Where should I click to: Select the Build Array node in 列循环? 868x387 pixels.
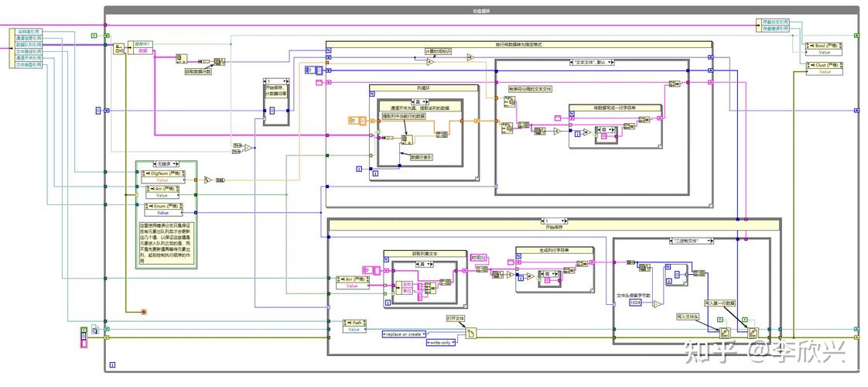pos(441,134)
